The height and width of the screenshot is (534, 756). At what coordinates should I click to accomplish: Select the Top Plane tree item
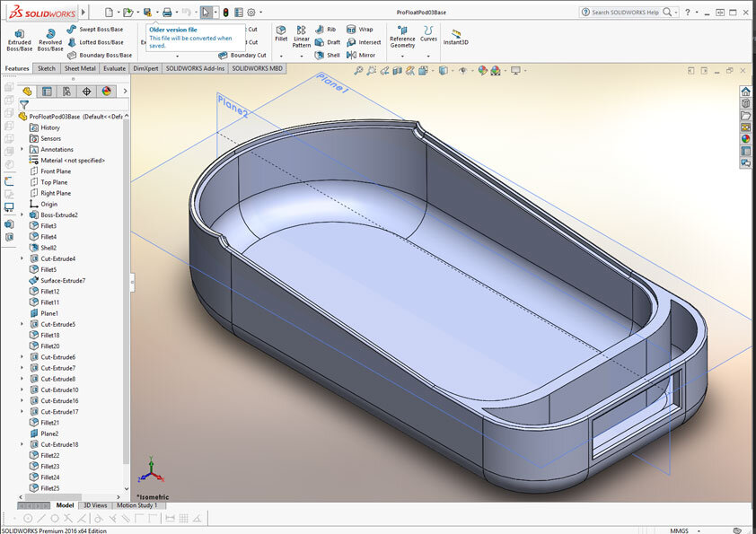(54, 182)
